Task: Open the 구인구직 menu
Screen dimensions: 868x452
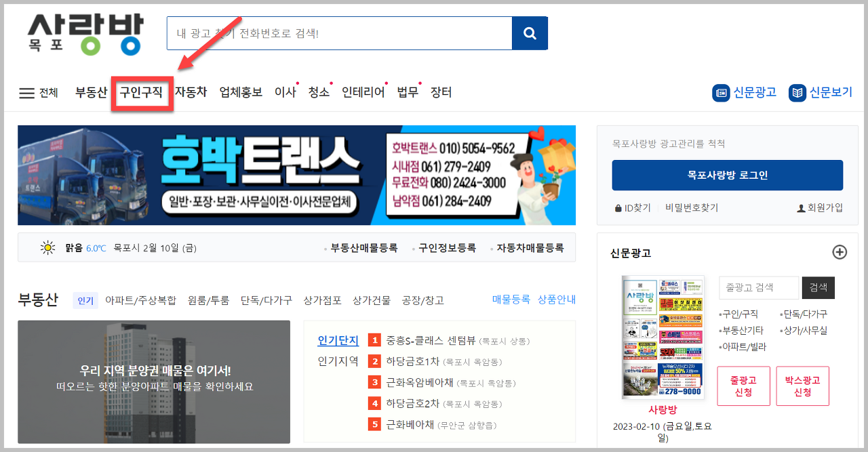Action: tap(141, 92)
